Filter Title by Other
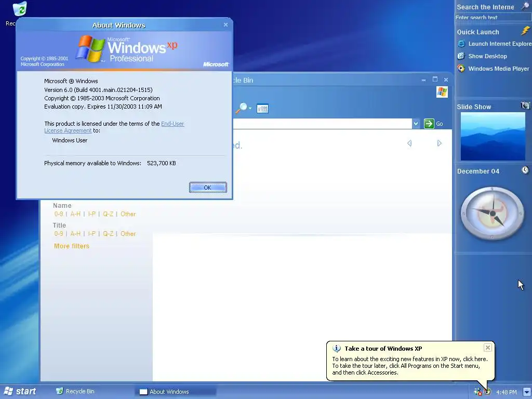Viewport: 532px width, 399px height. pos(128,234)
